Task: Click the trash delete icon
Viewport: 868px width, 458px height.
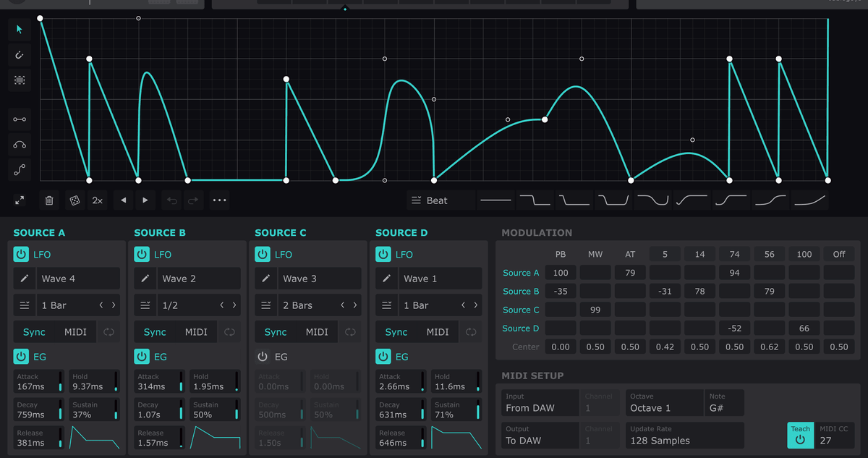Action: pos(49,200)
